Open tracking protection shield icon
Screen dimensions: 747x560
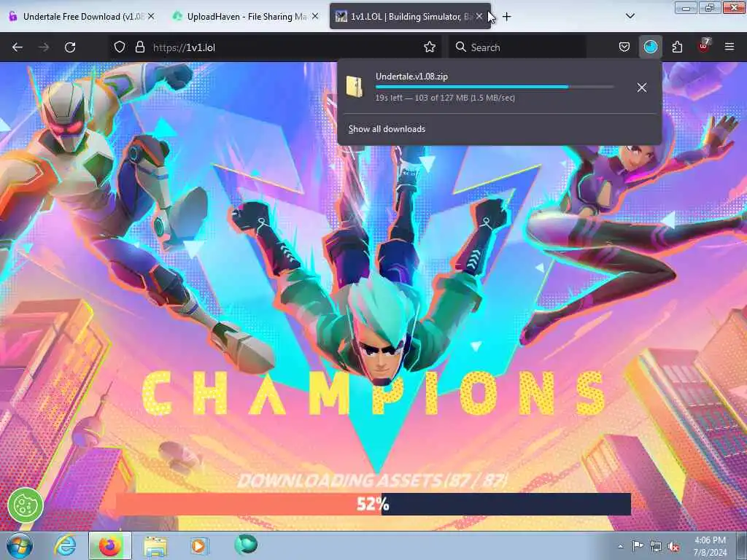(120, 47)
